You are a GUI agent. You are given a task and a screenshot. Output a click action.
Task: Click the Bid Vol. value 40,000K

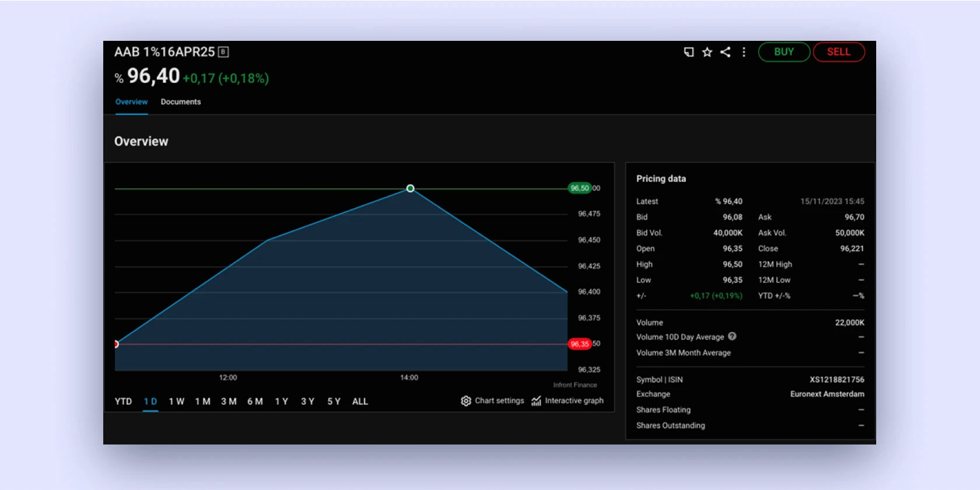pyautogui.click(x=728, y=233)
